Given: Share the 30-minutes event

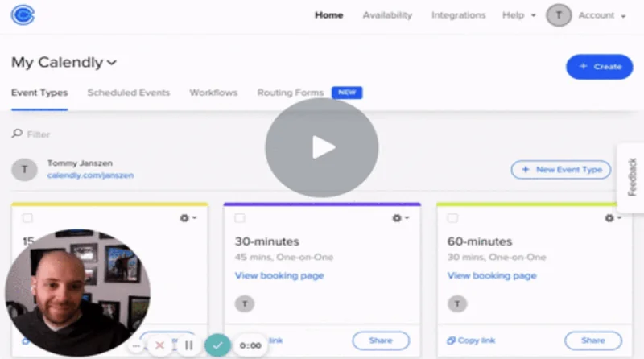Looking at the screenshot, I should pos(381,340).
